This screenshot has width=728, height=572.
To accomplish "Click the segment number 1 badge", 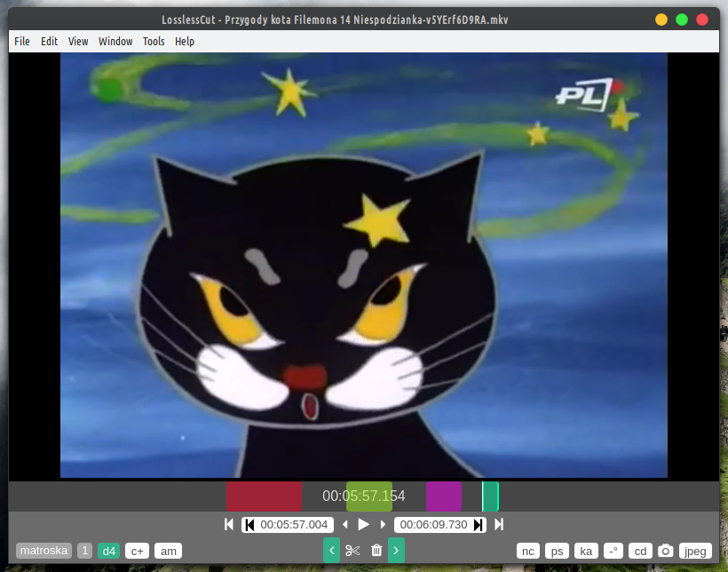I will pyautogui.click(x=84, y=551).
